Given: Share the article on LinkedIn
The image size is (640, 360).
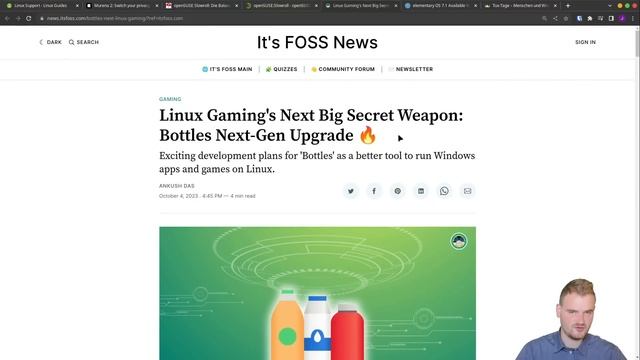Looking at the screenshot, I should click(421, 191).
